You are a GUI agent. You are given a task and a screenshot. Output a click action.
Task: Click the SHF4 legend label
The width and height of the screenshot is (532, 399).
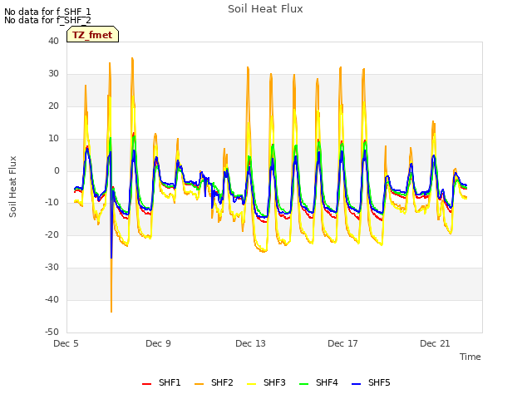[327, 382]
